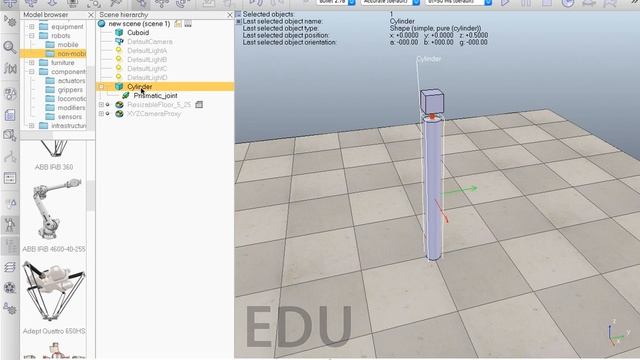Open the simulation settings dialog
640x360 pixels.
coord(10,20)
